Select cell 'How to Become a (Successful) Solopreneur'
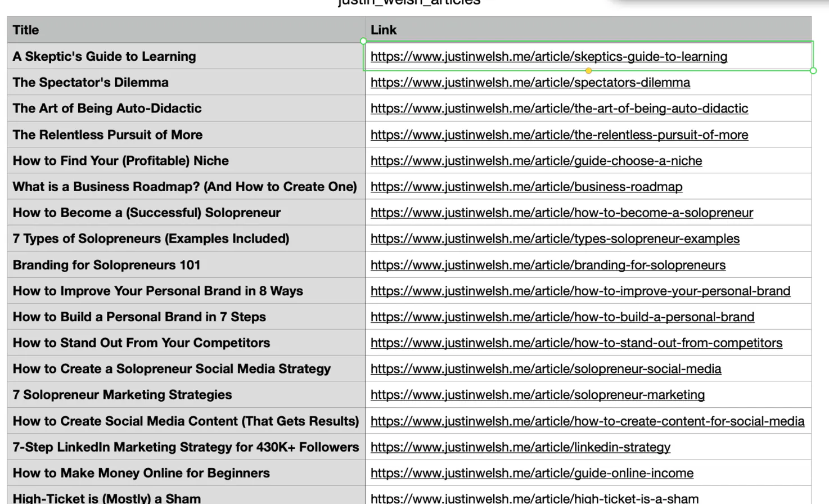Image resolution: width=829 pixels, height=504 pixels. 186,213
